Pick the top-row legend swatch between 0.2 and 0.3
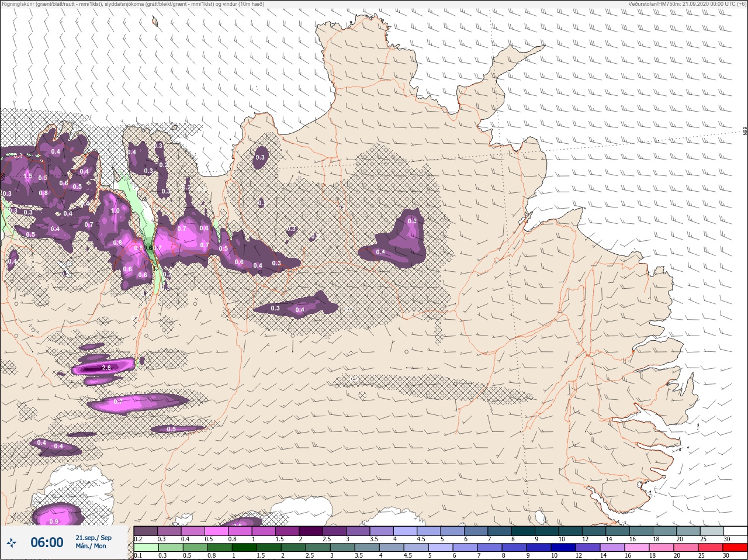 click(x=146, y=531)
